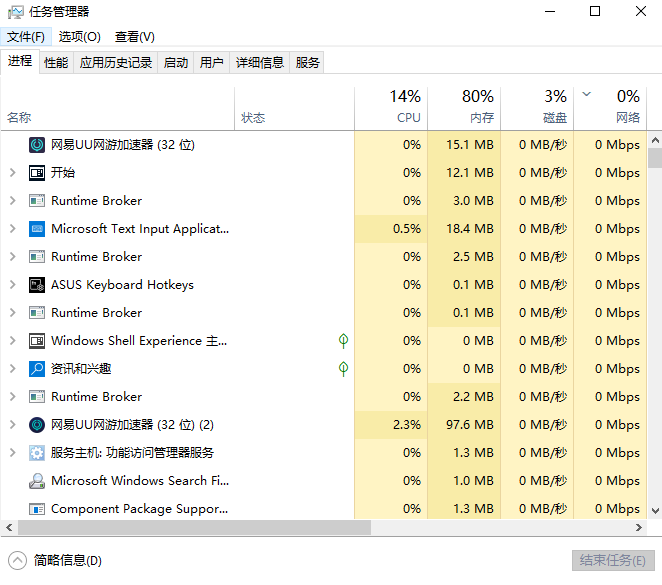Click the icon of the Runtime Broker row showing 0.1 MB
The height and width of the screenshot is (585, 662).
pyautogui.click(x=37, y=313)
